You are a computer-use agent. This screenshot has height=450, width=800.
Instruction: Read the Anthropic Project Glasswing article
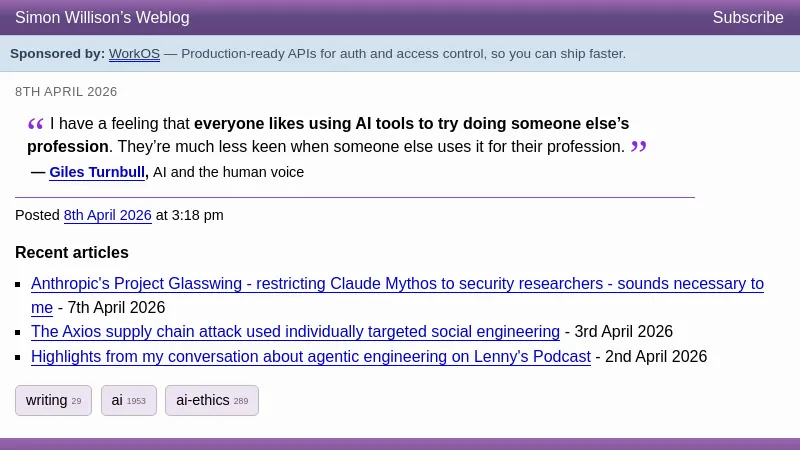[x=397, y=284]
